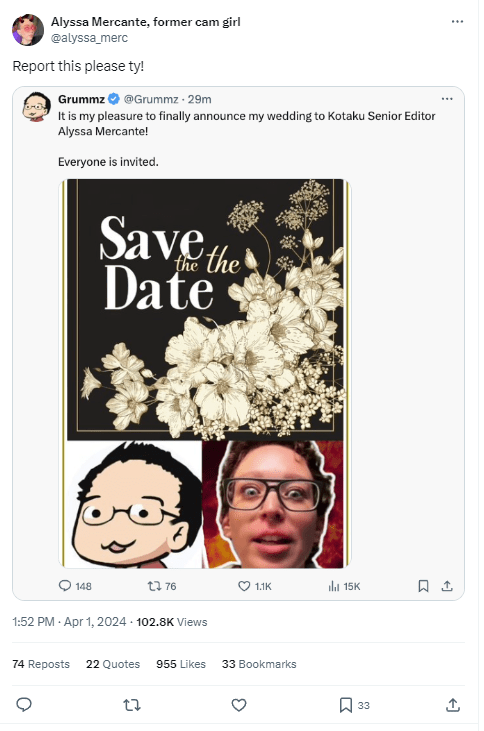Click the reply icon under the main tweet

pyautogui.click(x=24, y=704)
